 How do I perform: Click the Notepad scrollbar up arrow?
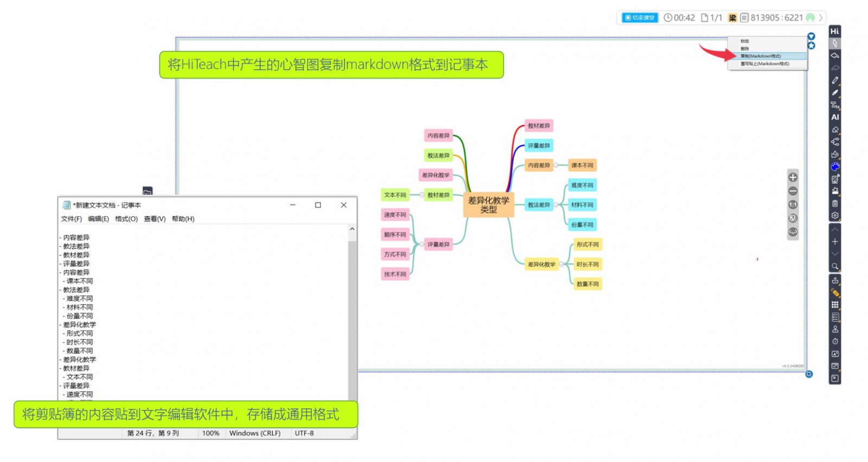point(352,229)
